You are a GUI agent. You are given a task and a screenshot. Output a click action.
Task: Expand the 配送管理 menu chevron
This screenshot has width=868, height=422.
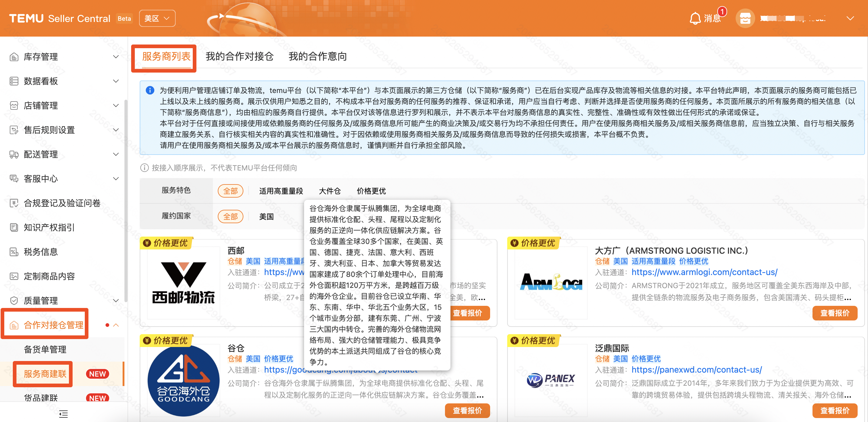click(116, 155)
